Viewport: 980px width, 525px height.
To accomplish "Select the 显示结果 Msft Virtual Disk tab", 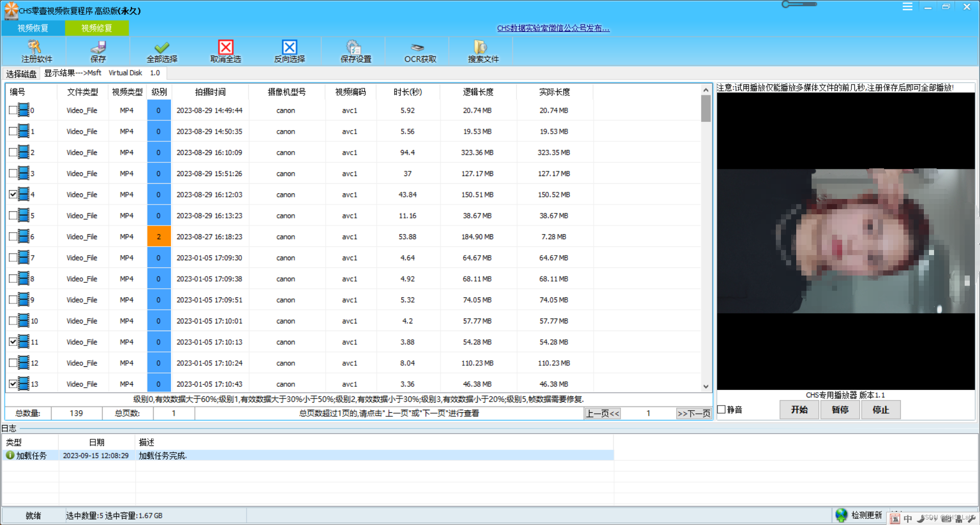I will click(x=102, y=73).
